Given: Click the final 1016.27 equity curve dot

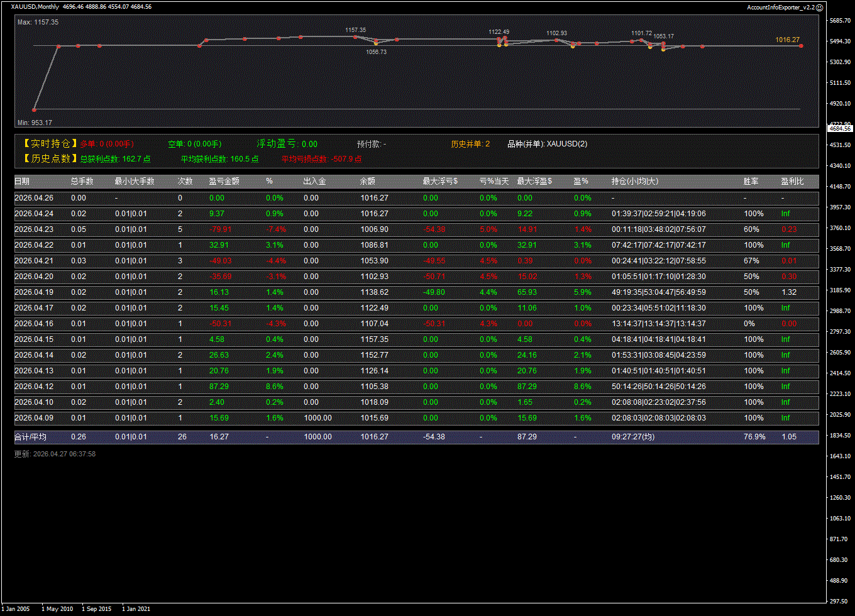Looking at the screenshot, I should (x=800, y=46).
